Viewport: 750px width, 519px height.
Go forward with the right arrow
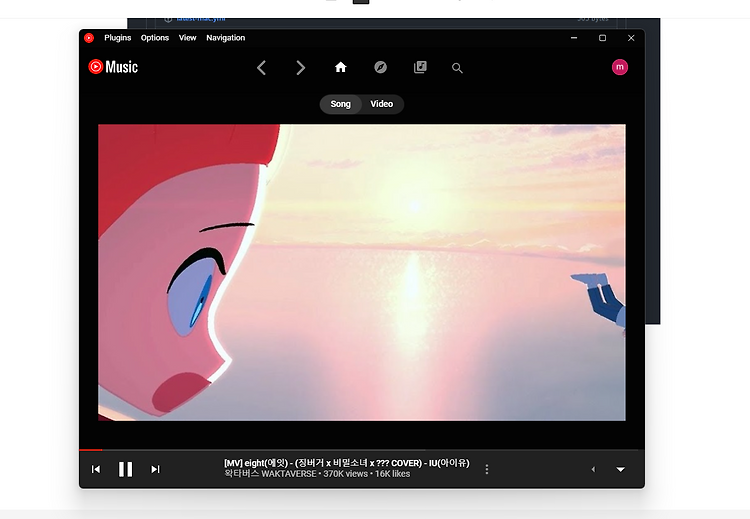(300, 67)
